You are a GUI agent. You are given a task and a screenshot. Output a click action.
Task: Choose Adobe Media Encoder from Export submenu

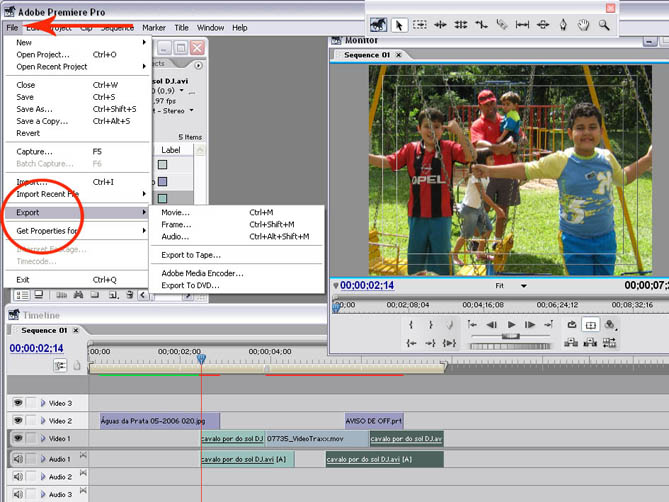pyautogui.click(x=202, y=273)
